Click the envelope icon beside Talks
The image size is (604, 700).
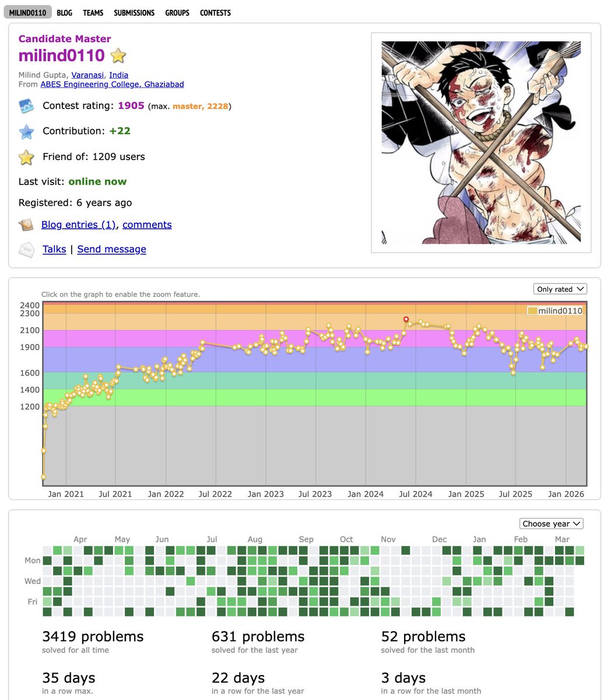click(x=26, y=250)
